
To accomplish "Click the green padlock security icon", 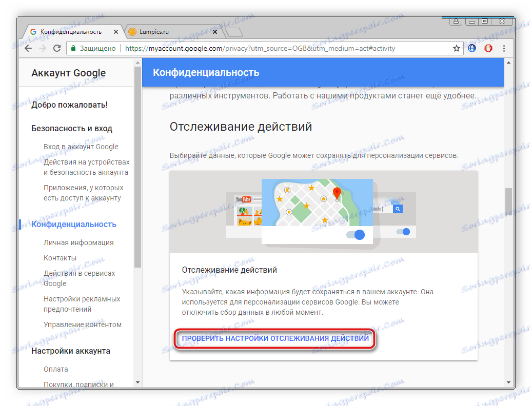I will pos(73,49).
